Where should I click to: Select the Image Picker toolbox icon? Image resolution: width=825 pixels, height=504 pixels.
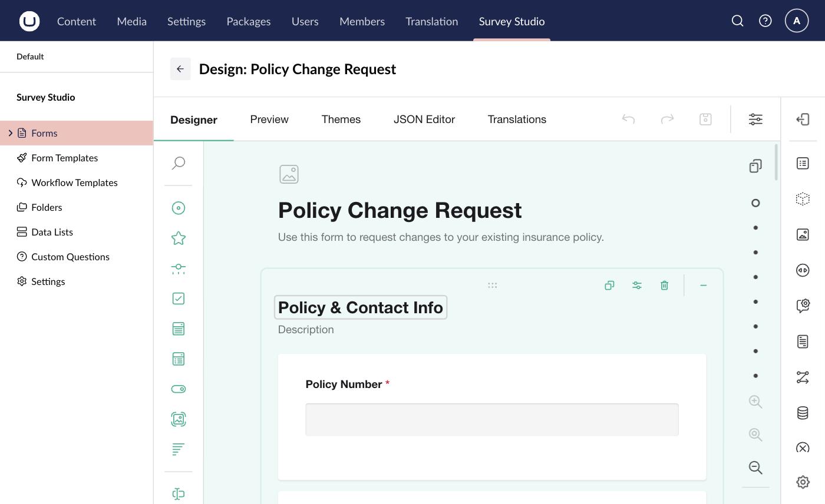[179, 419]
